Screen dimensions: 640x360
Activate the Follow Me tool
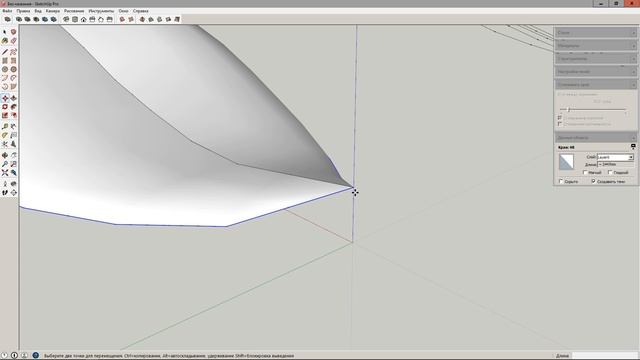pyautogui.click(x=13, y=107)
